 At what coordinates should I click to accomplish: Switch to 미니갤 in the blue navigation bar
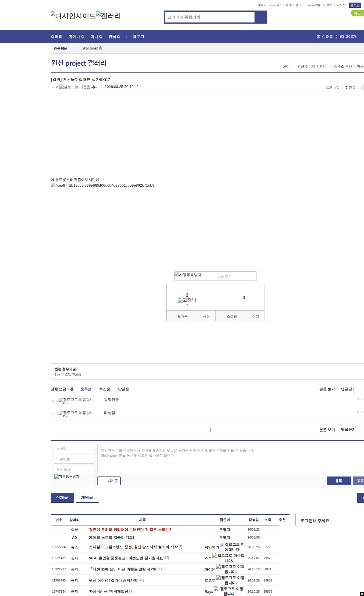(x=96, y=37)
